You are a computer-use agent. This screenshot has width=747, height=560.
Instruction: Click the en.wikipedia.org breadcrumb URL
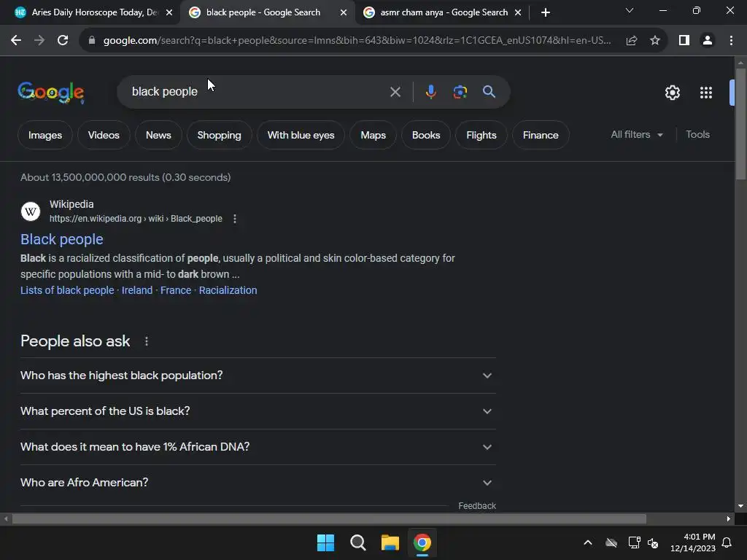(136, 219)
